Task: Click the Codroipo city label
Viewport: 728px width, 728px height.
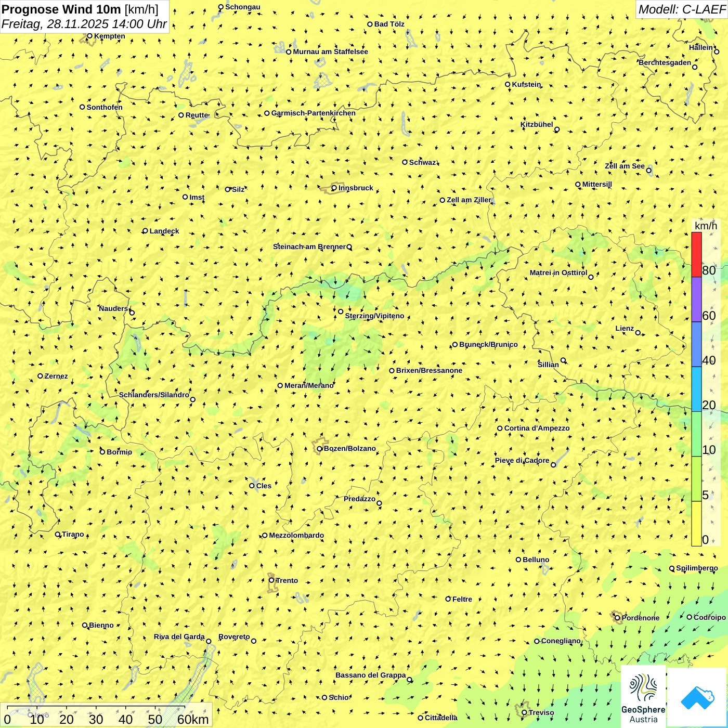Action: tap(710, 617)
